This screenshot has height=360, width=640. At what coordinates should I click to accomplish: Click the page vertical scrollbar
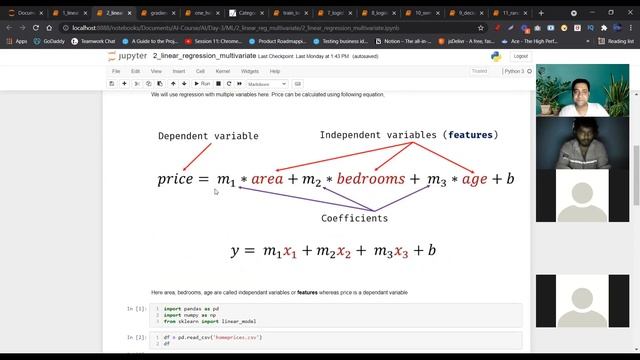tap(636, 175)
